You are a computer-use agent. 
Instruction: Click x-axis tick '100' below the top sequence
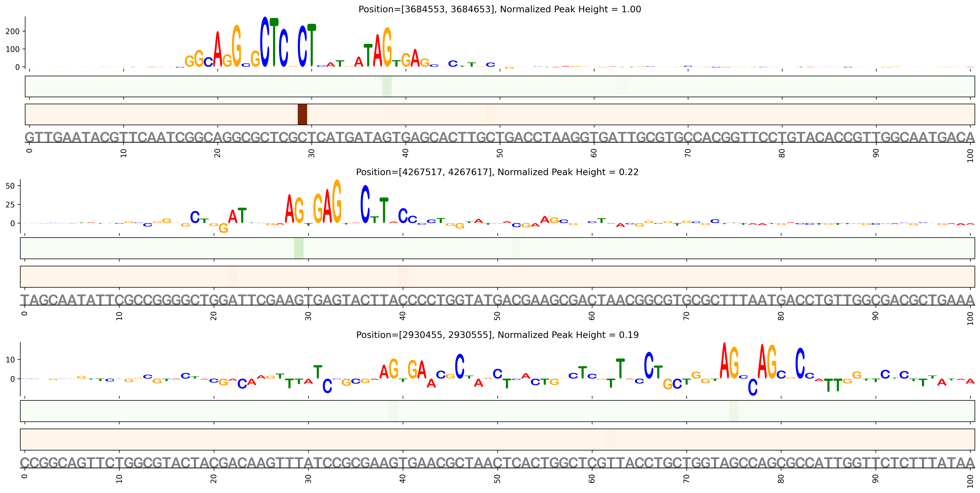tap(970, 155)
